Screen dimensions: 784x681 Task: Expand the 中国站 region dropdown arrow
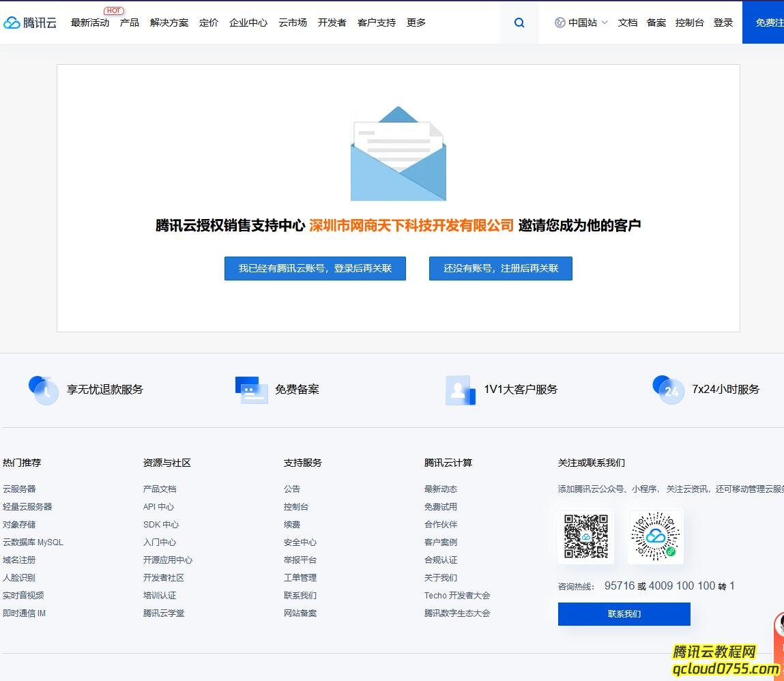tap(605, 23)
